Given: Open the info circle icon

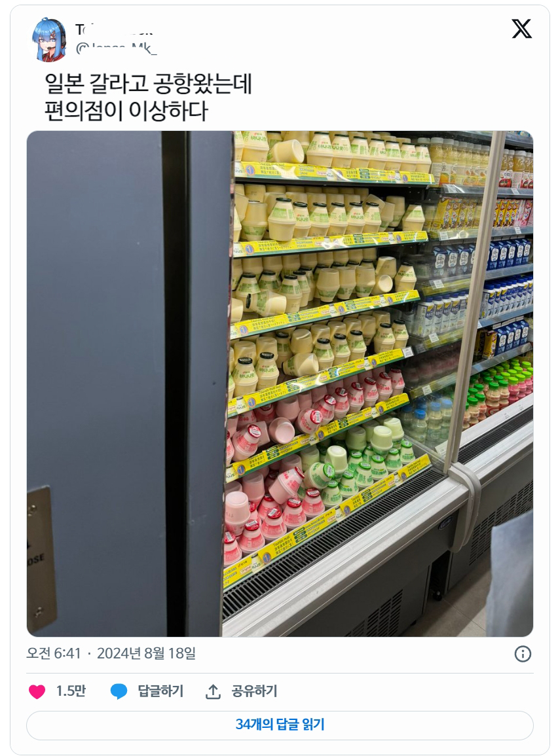Looking at the screenshot, I should point(523,654).
